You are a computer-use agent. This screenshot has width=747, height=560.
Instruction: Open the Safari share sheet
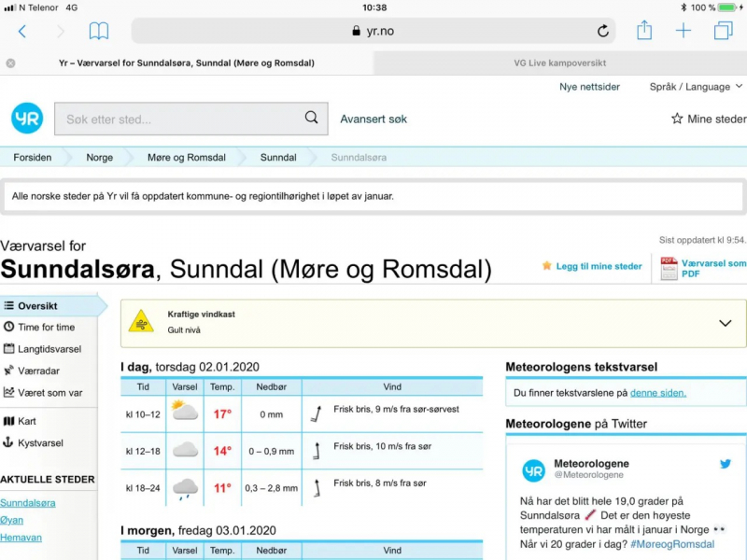click(644, 31)
